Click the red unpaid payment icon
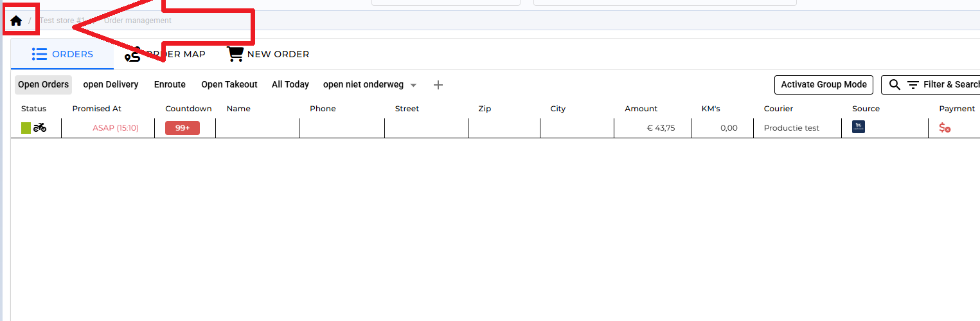980x321 pixels. pyautogui.click(x=945, y=128)
